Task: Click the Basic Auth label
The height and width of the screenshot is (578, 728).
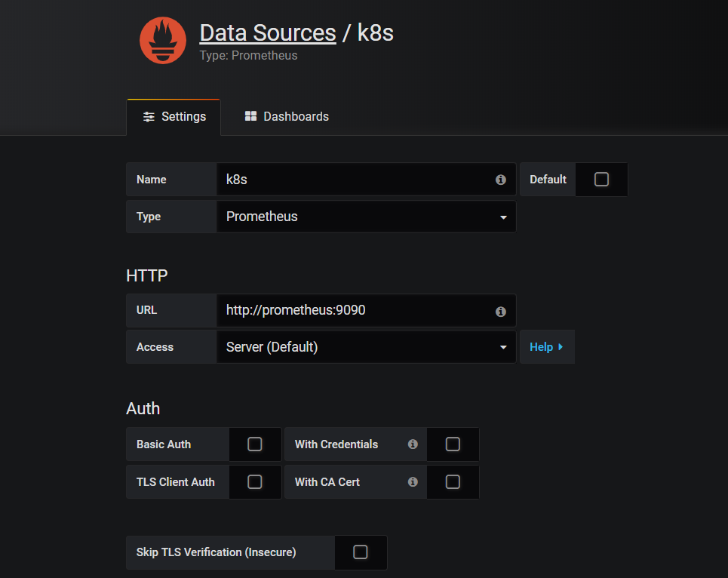Action: tap(164, 444)
